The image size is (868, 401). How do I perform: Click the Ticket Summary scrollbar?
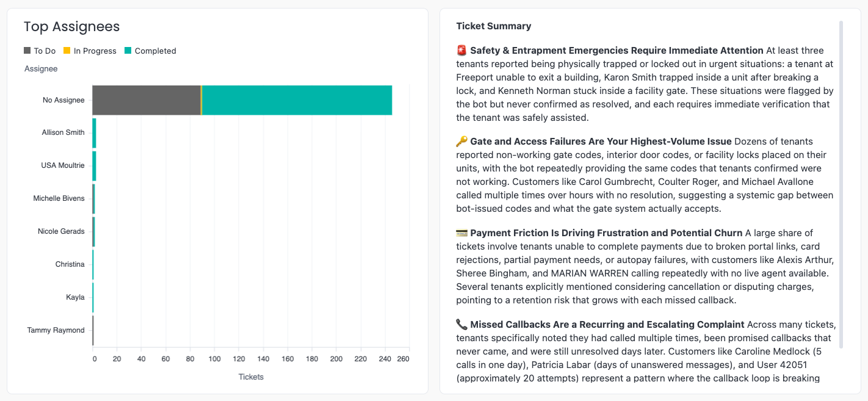(x=841, y=183)
